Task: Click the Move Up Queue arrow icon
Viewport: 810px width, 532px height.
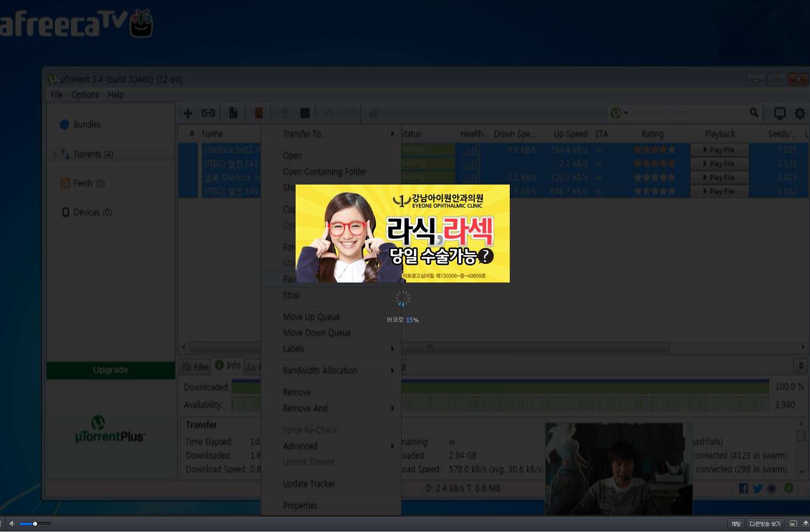Action: pyautogui.click(x=329, y=113)
